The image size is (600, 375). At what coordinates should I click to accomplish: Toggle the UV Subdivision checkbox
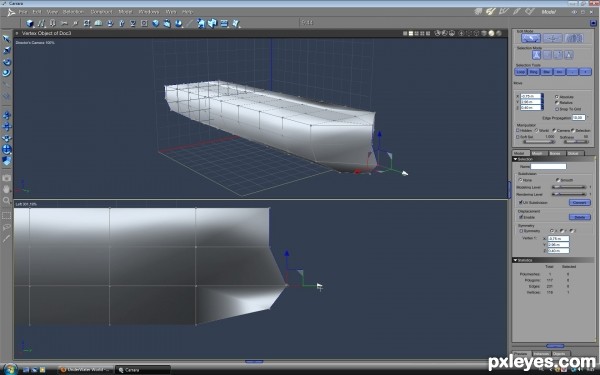[520, 202]
